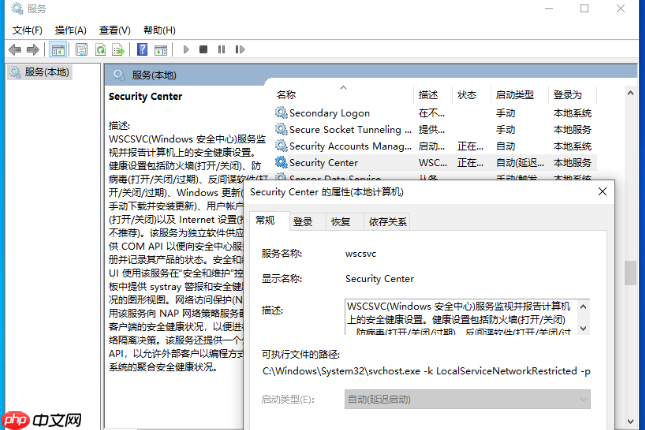Click the Forward arrow in the toolbar
Screen dimensions: 645x430
32,50
